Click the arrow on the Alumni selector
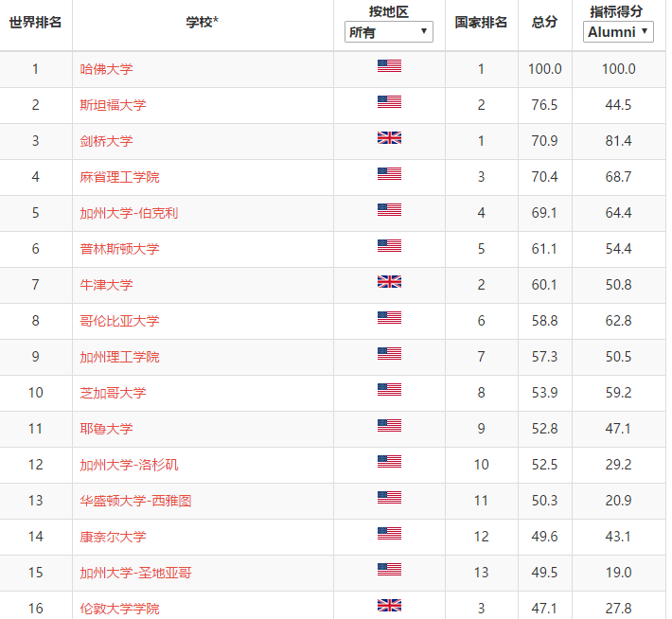 (645, 31)
